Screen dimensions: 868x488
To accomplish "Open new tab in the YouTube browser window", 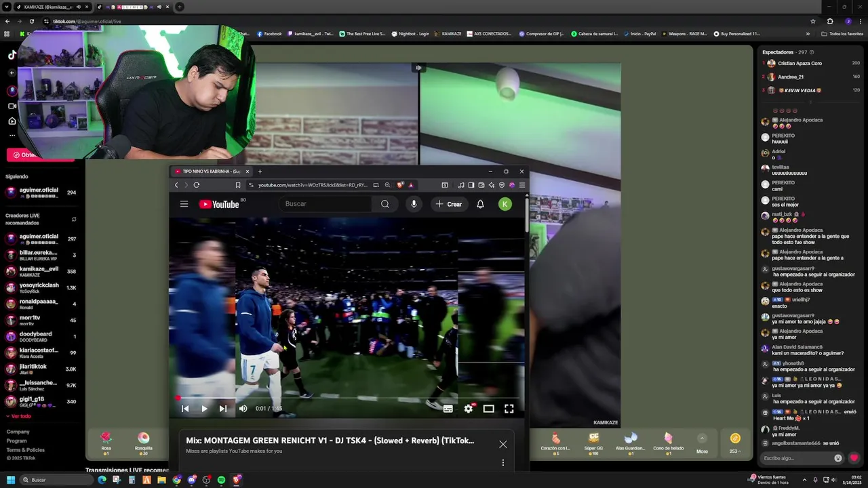I will tap(260, 171).
